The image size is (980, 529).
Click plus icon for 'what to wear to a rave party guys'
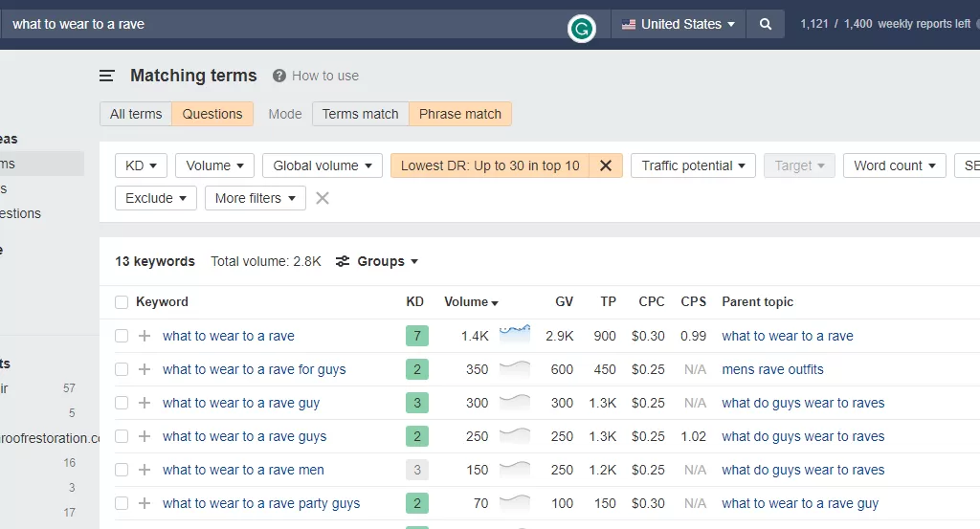coord(145,503)
